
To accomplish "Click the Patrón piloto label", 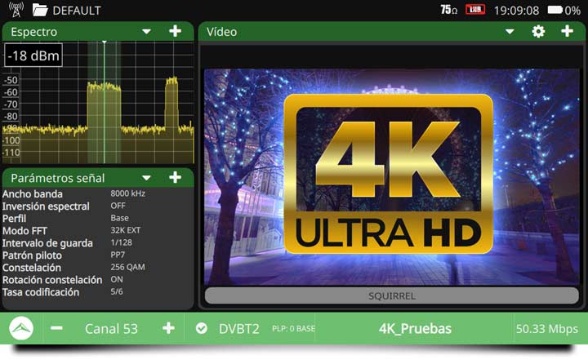I will tap(32, 255).
